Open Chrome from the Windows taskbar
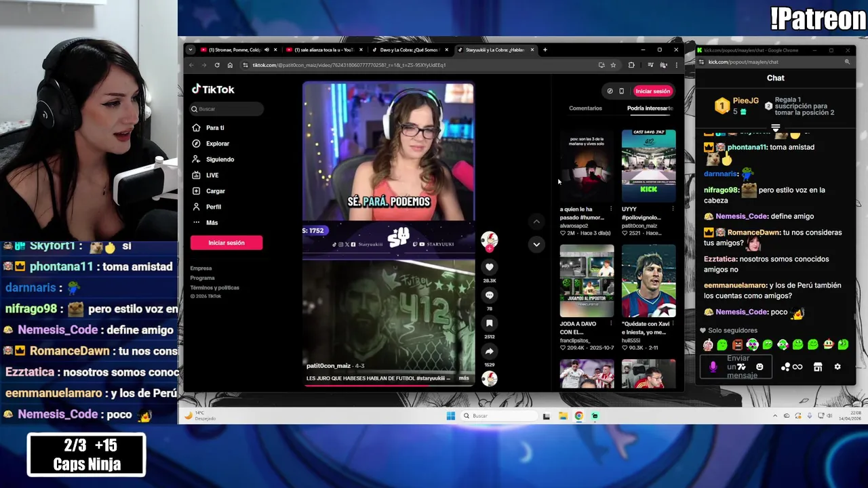Image resolution: width=868 pixels, height=488 pixels. tap(578, 415)
